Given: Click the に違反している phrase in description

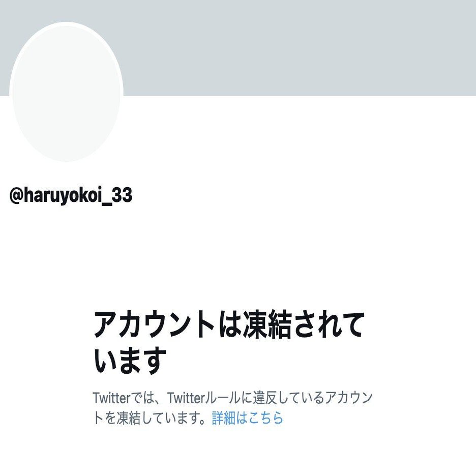Looking at the screenshot, I should point(282,398).
